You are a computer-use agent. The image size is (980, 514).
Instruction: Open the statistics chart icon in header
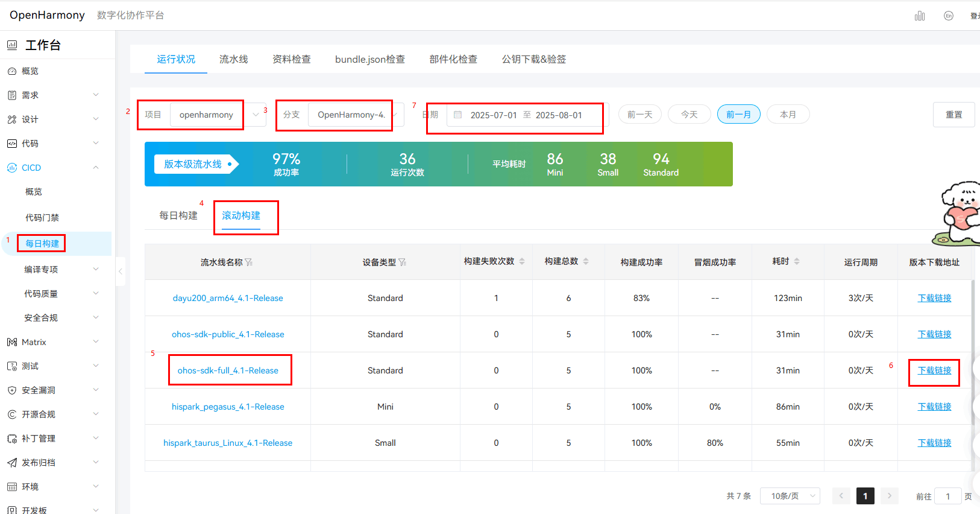(x=920, y=16)
